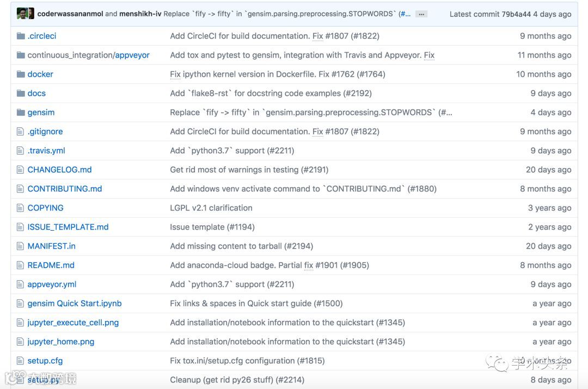Open the docs folder

[36, 94]
